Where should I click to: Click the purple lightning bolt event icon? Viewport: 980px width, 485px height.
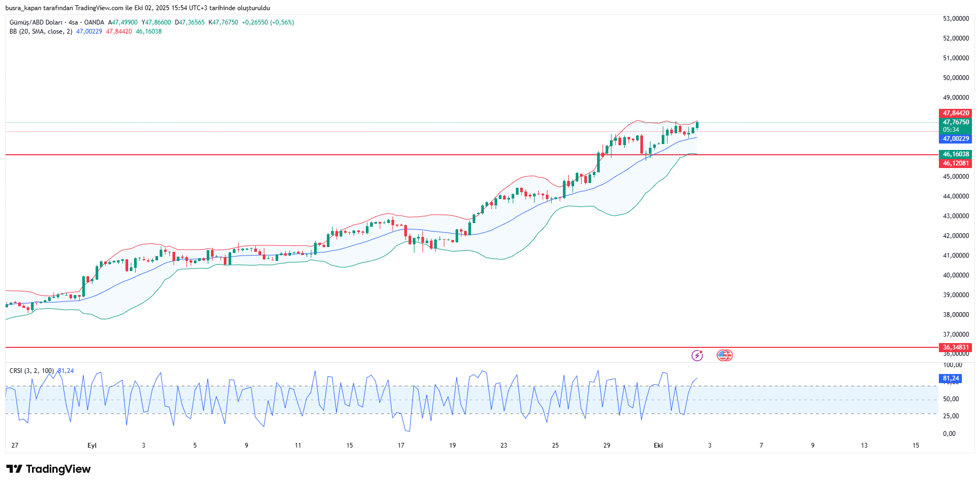point(697,355)
